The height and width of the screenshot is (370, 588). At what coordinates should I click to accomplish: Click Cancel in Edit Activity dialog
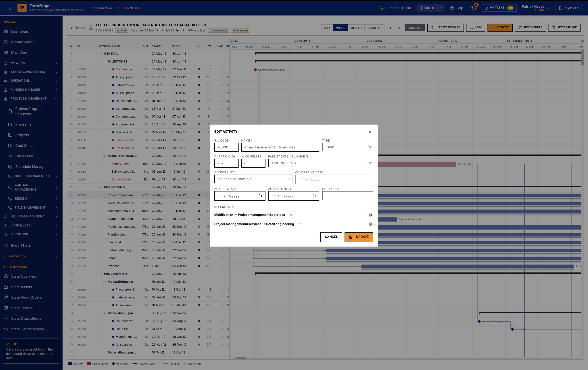click(x=331, y=237)
